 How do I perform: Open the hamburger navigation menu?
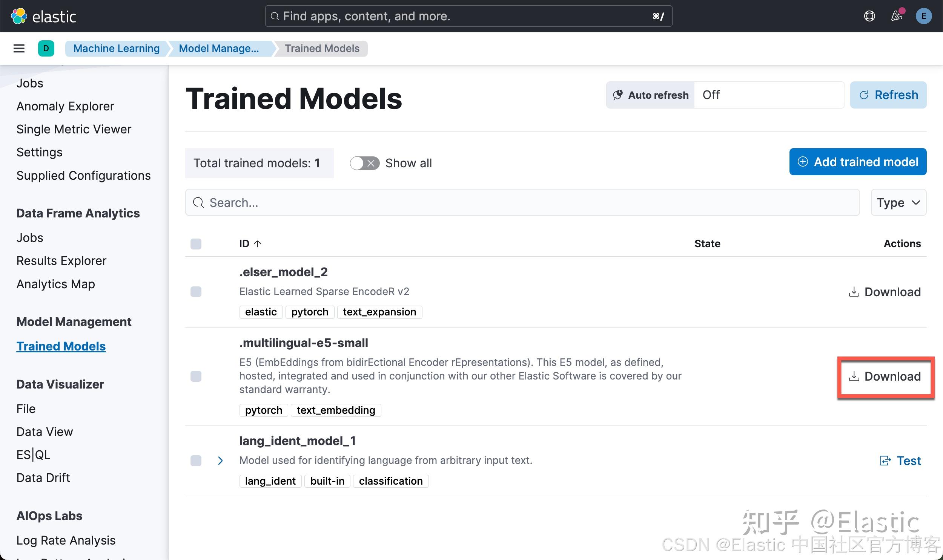pyautogui.click(x=18, y=48)
